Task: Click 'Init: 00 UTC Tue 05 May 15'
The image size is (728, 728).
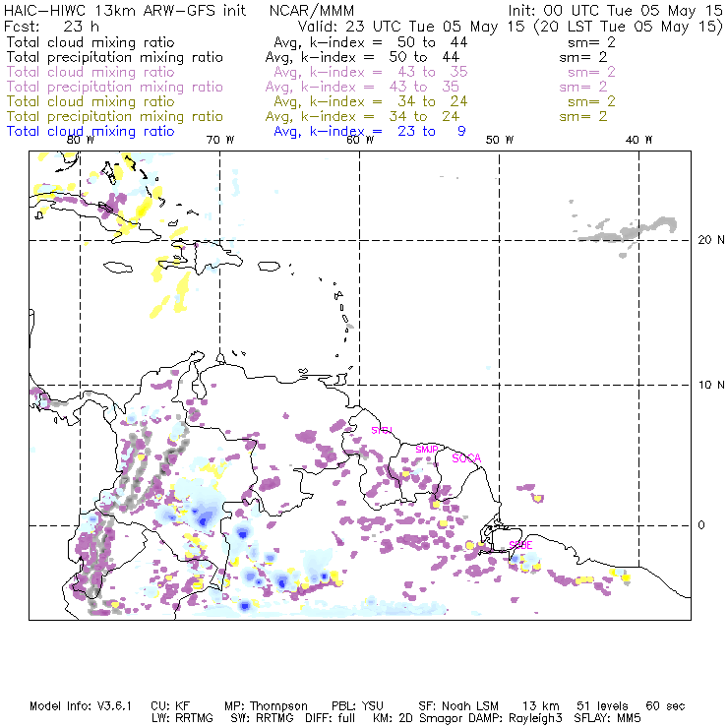Action: (x=616, y=11)
